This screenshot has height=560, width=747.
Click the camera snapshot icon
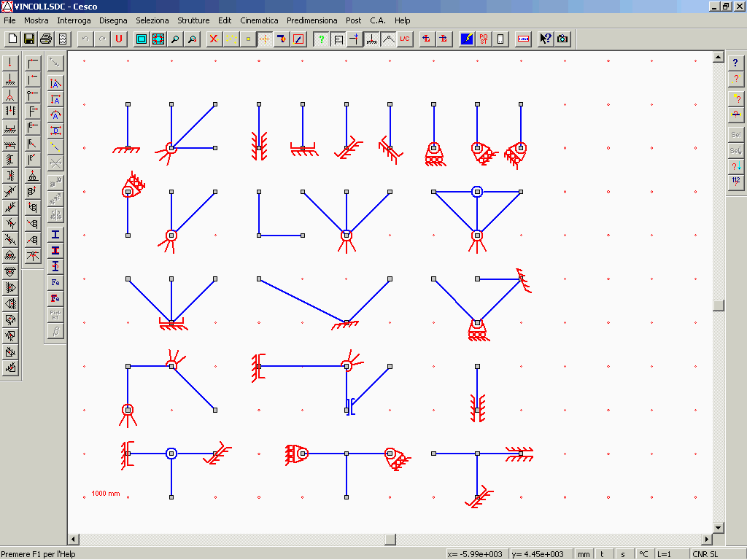[562, 39]
